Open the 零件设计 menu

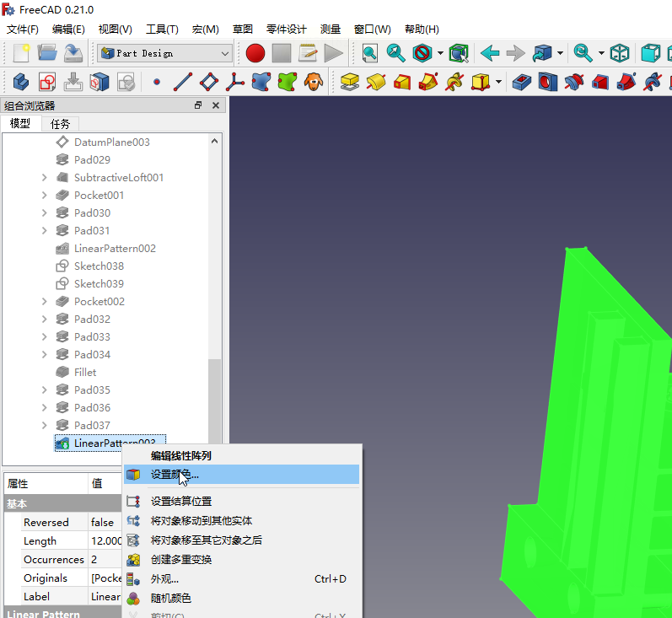[287, 29]
